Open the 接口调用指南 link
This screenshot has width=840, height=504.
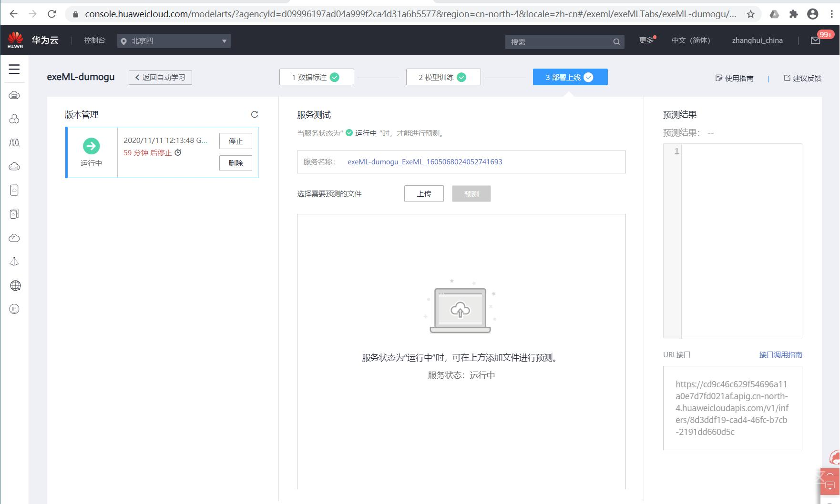tap(780, 354)
